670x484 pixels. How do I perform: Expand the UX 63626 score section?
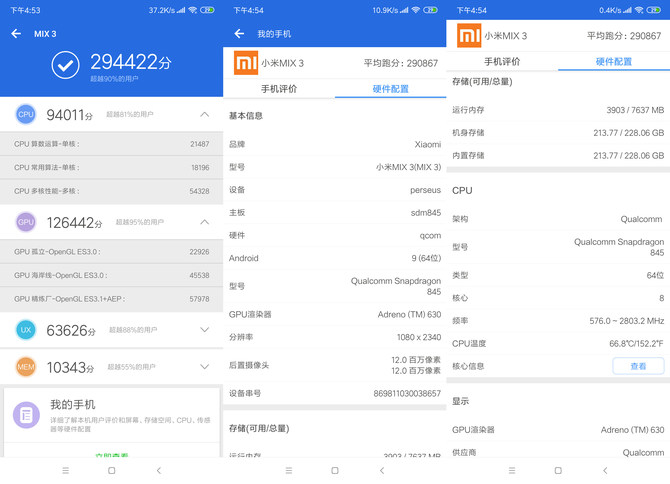205,330
